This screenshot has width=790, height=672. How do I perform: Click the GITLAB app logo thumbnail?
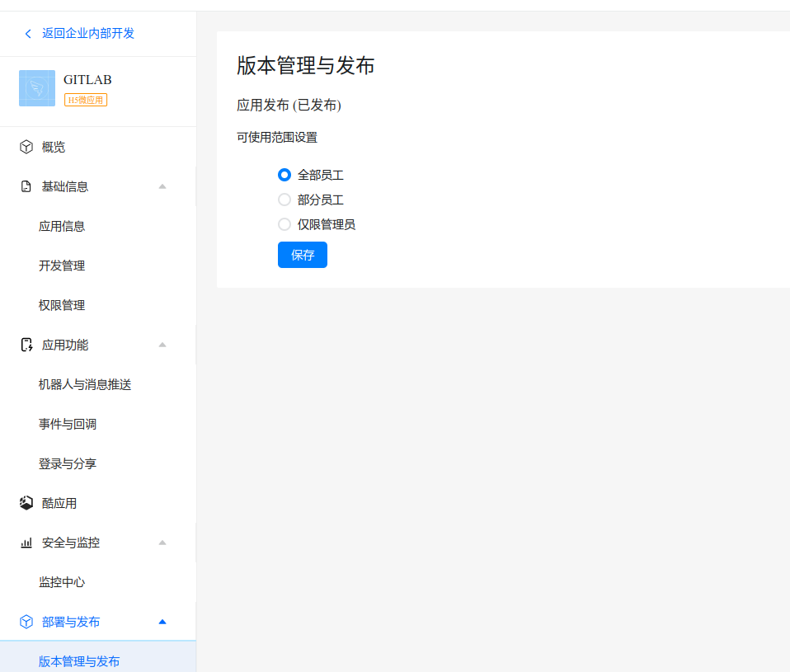coord(37,88)
